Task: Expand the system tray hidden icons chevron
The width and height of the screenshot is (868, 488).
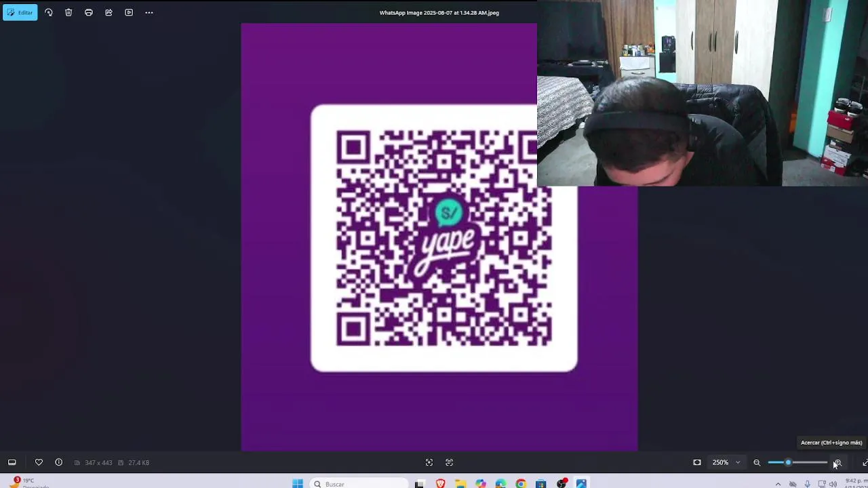Action: point(778,484)
